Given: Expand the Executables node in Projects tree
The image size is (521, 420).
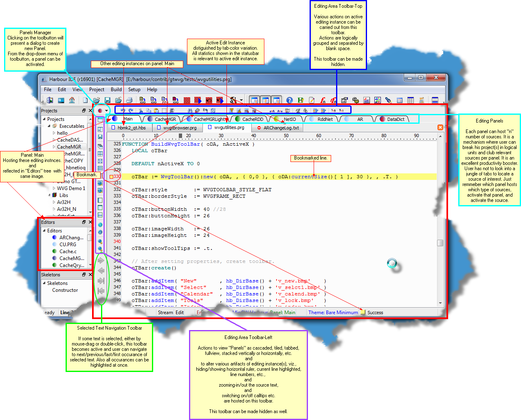Looking at the screenshot, I should tap(51, 126).
